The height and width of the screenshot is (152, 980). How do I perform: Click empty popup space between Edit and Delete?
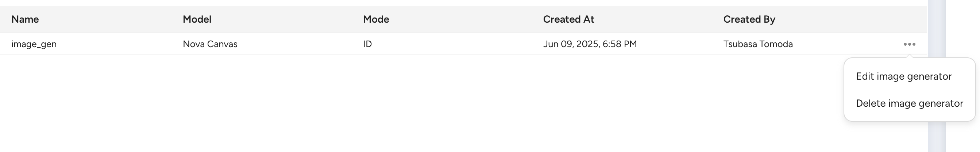coord(909,90)
